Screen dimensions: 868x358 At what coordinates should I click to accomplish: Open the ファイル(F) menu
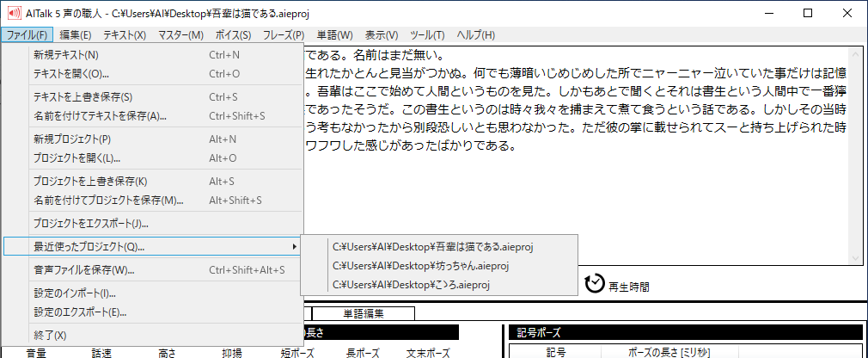pyautogui.click(x=28, y=35)
